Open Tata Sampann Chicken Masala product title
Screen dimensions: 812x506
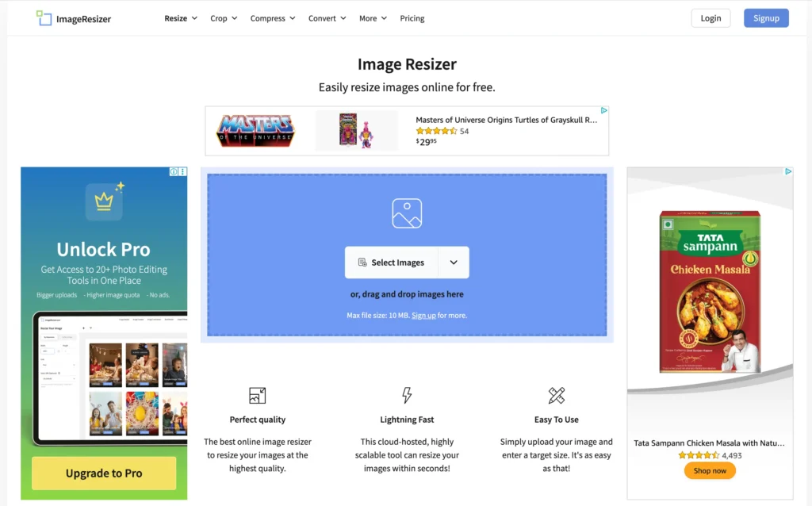[x=709, y=443]
